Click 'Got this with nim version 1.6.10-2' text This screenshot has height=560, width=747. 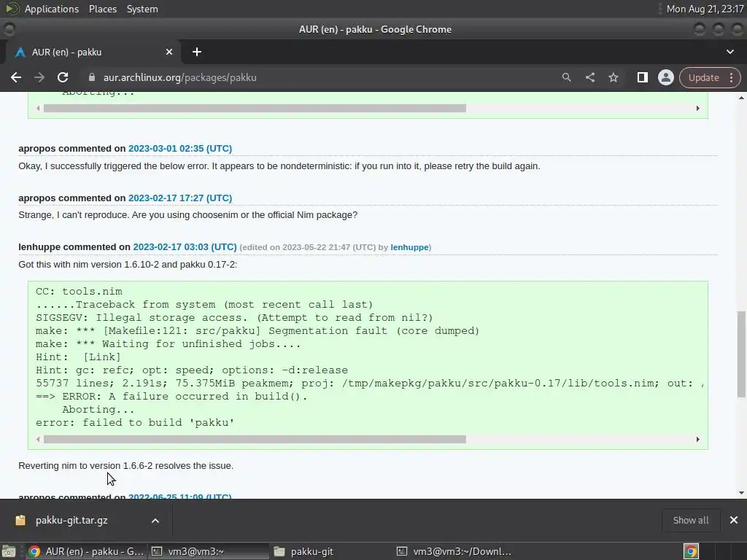(x=128, y=264)
